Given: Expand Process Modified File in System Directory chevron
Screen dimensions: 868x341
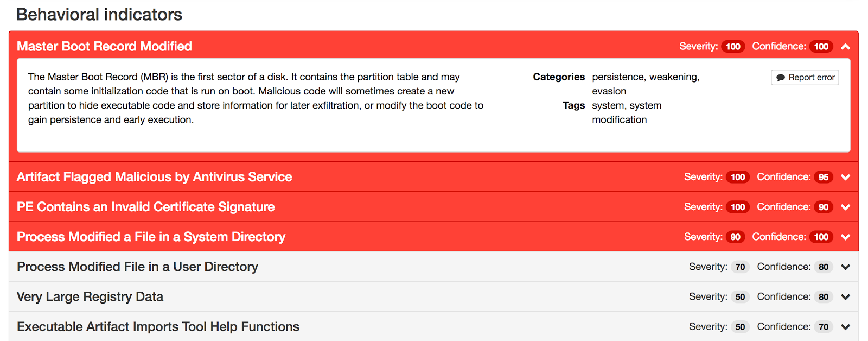Looking at the screenshot, I should click(845, 237).
